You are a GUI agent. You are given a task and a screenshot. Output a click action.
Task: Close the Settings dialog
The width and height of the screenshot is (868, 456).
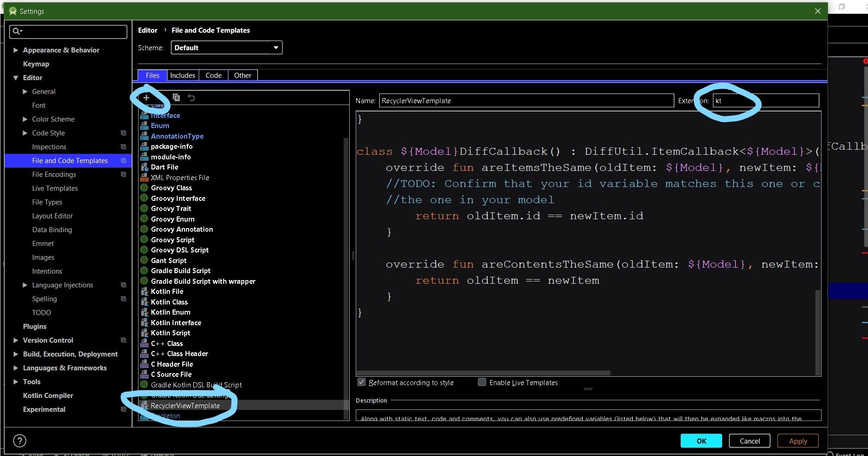pos(817,11)
